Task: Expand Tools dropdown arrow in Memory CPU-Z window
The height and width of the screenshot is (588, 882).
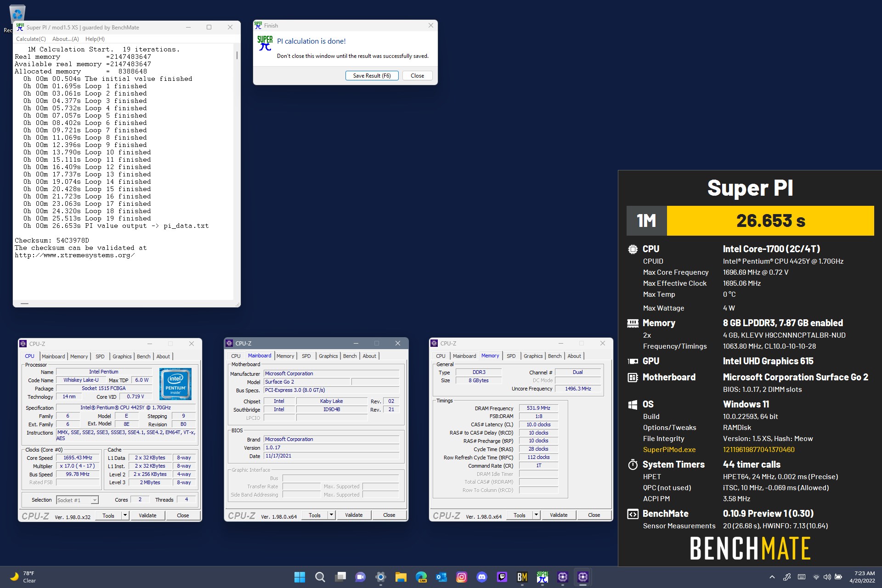Action: pyautogui.click(x=536, y=515)
